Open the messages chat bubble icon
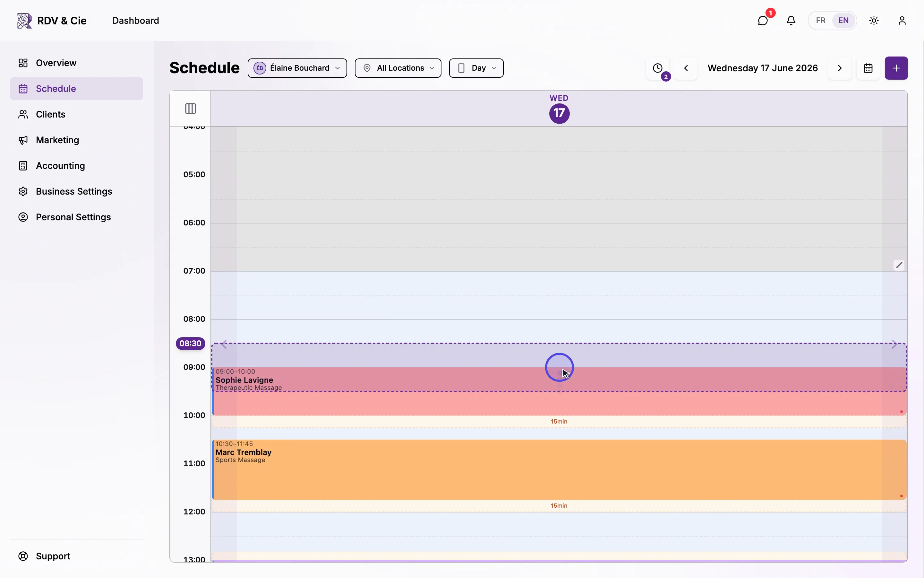This screenshot has width=924, height=578. click(x=763, y=21)
